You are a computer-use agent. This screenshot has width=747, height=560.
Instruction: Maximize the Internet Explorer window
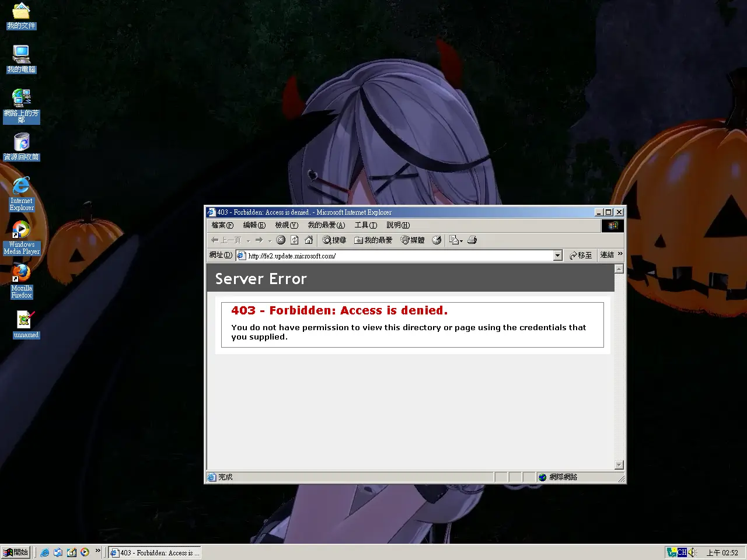coord(609,212)
